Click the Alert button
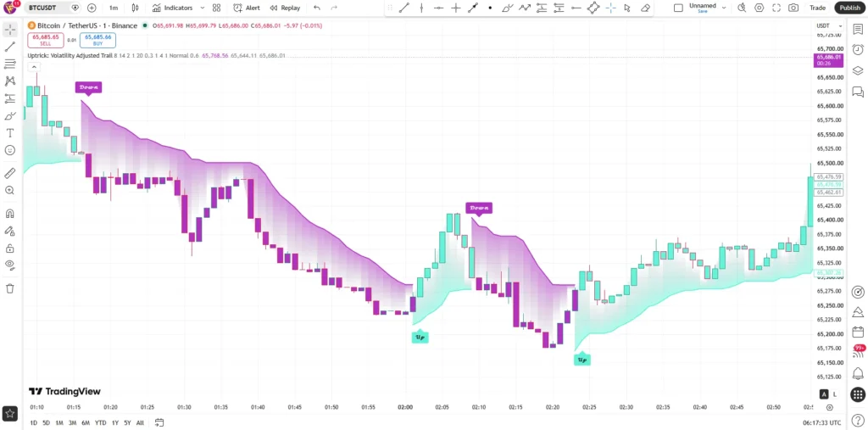The height and width of the screenshot is (430, 868). tap(247, 8)
